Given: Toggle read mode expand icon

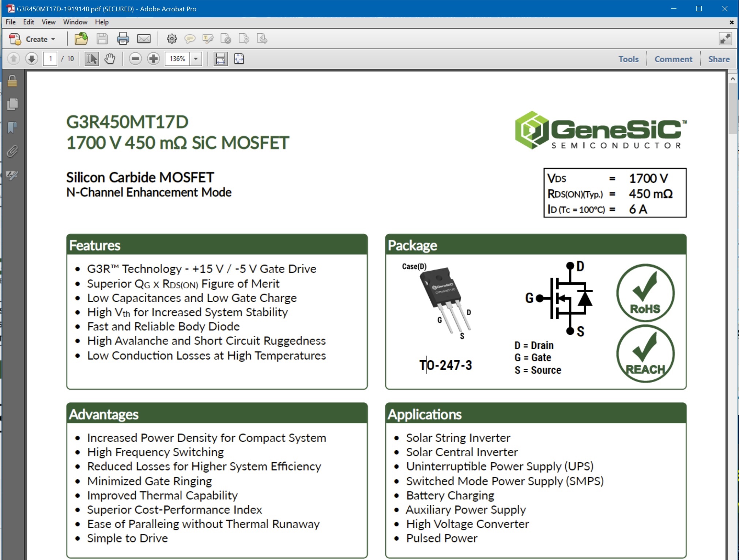Looking at the screenshot, I should (725, 39).
